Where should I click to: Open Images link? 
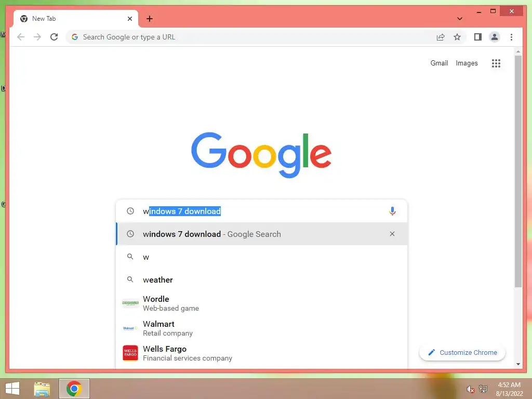467,63
